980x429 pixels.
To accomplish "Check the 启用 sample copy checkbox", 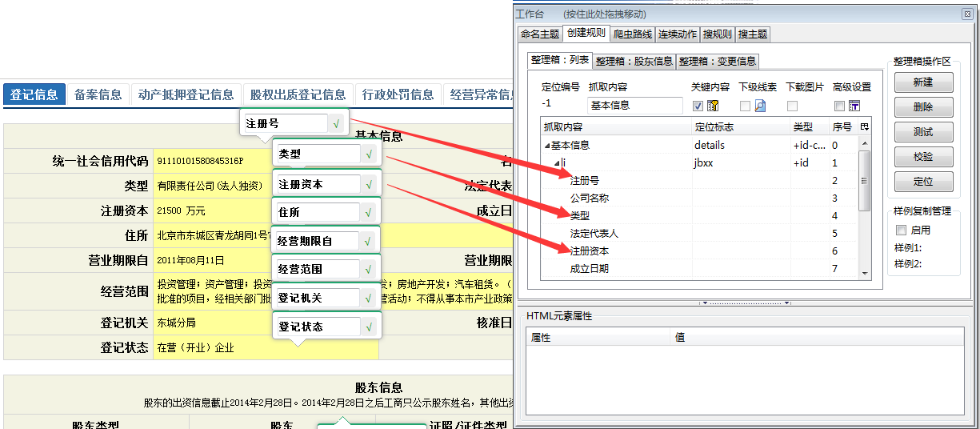I will click(901, 230).
